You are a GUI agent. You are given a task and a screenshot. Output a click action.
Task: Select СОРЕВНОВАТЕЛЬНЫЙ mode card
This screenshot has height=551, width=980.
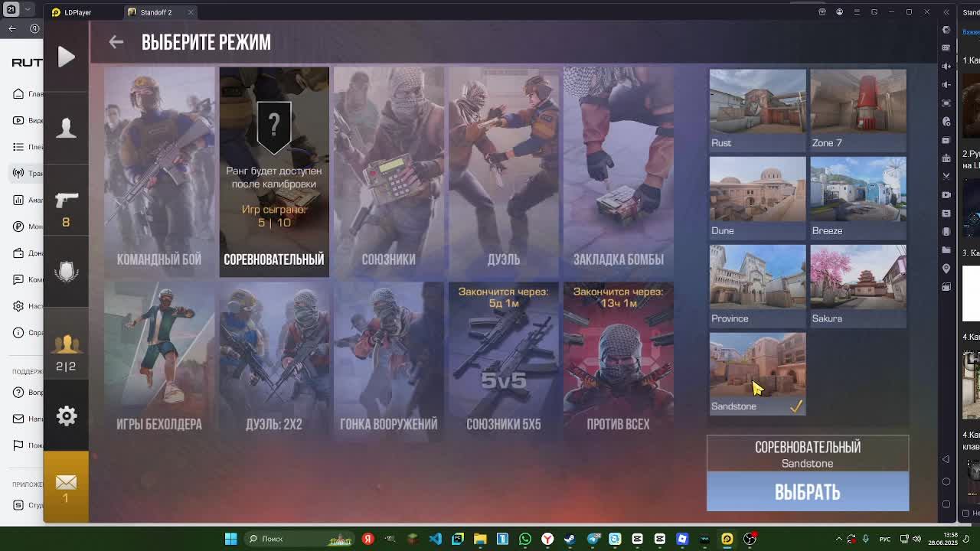274,172
